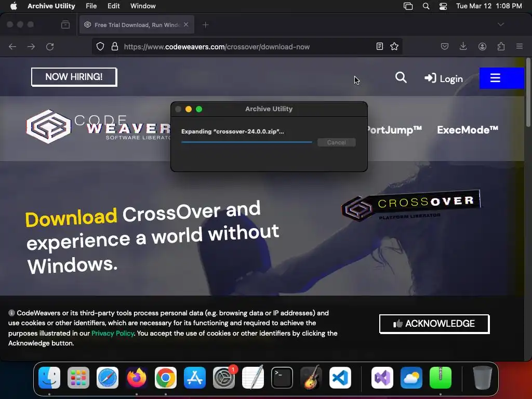Click the date and time display

point(489,6)
